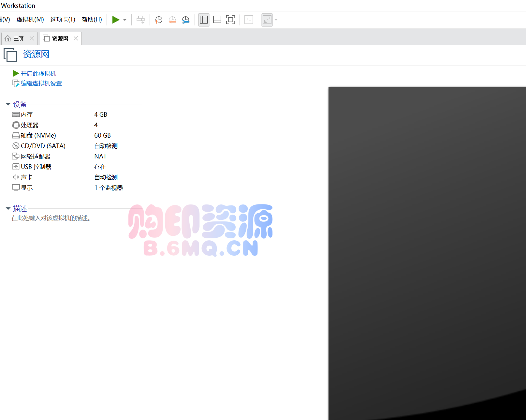
Task: Open the 选项卡(T) menu
Action: pyautogui.click(x=63, y=20)
